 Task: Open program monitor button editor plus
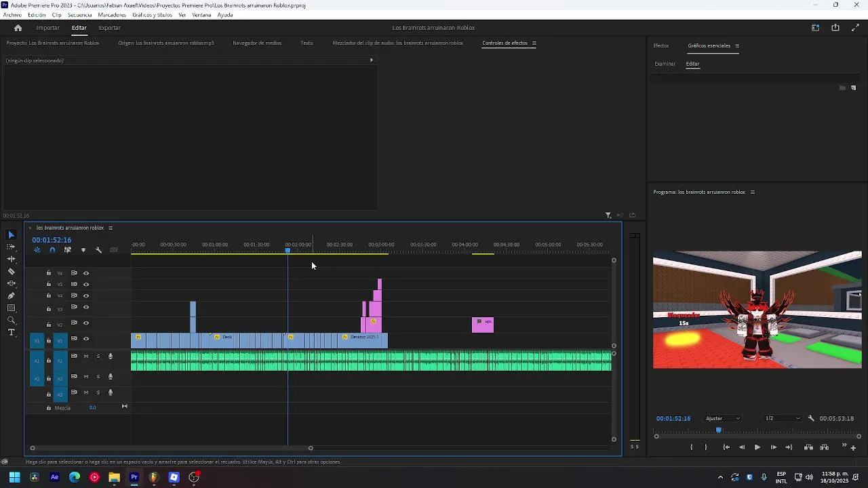click(853, 447)
